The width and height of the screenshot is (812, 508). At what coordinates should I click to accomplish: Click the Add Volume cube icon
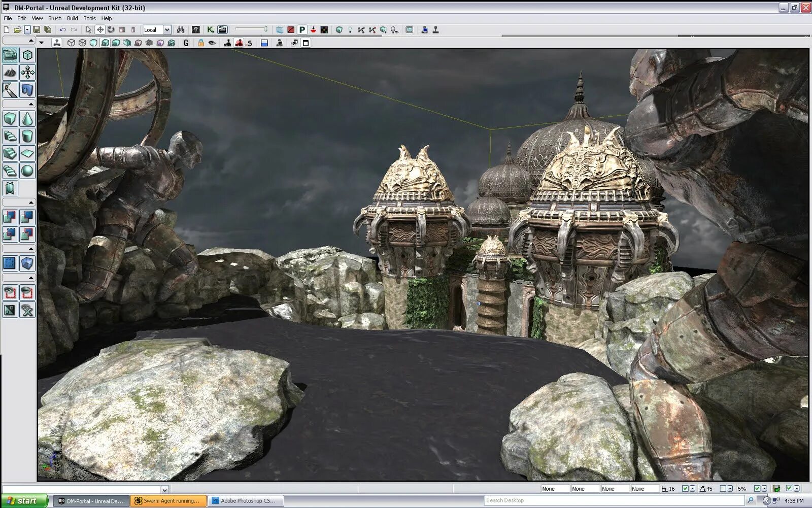coord(27,263)
